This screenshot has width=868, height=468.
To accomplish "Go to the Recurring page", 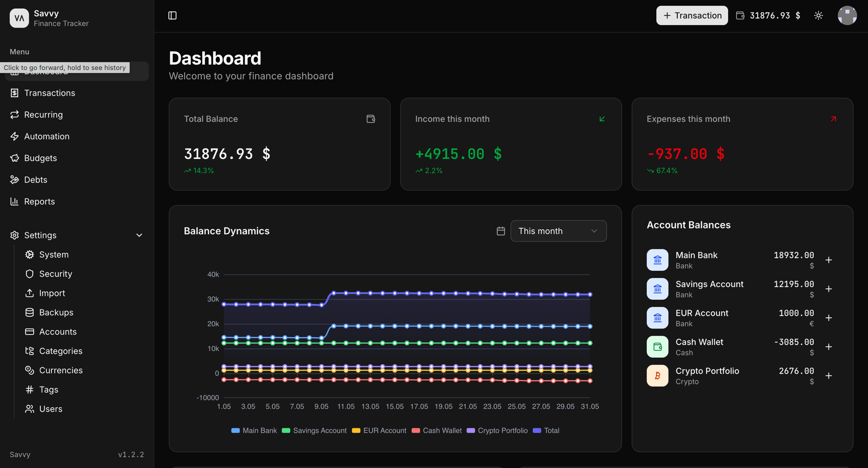I will point(77,115).
